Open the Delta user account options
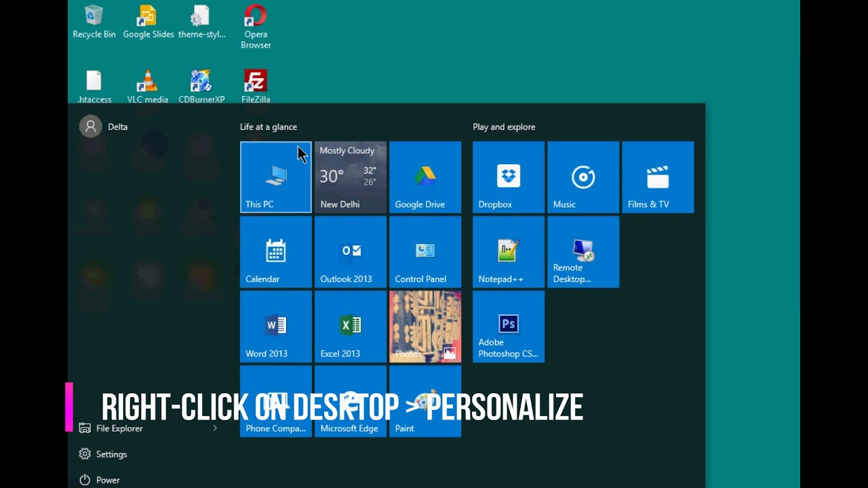This screenshot has height=488, width=868. [x=103, y=127]
